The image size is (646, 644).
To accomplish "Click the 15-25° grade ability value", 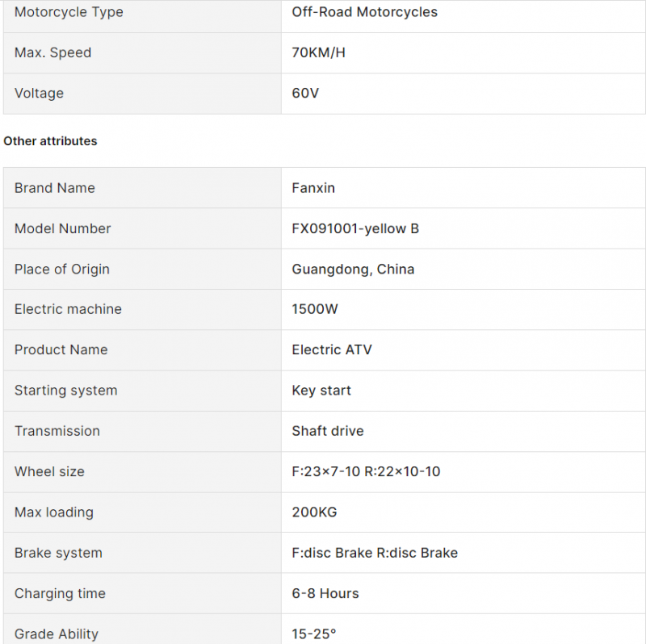I will pyautogui.click(x=314, y=634).
